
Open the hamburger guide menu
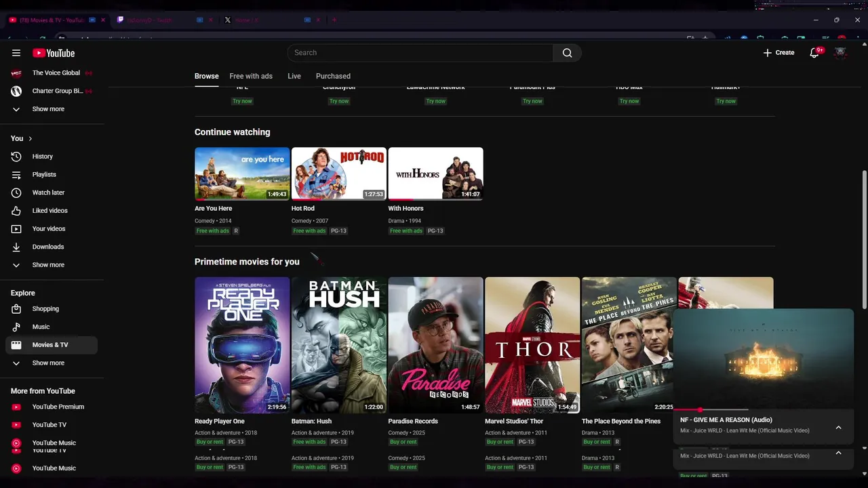pyautogui.click(x=16, y=53)
